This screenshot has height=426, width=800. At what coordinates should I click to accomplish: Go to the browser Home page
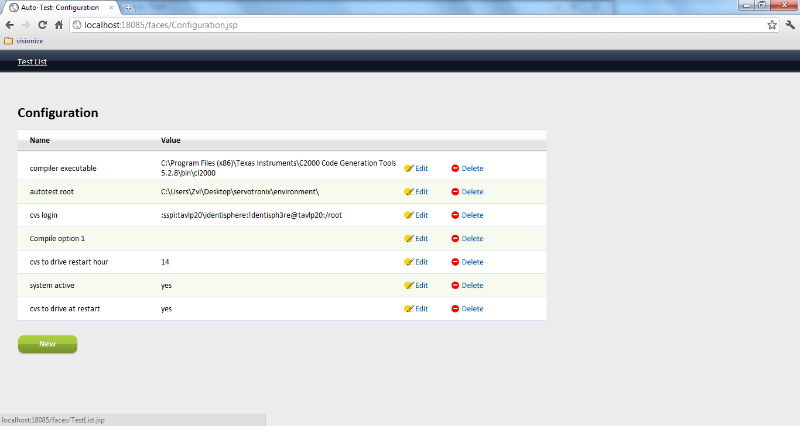pyautogui.click(x=59, y=25)
